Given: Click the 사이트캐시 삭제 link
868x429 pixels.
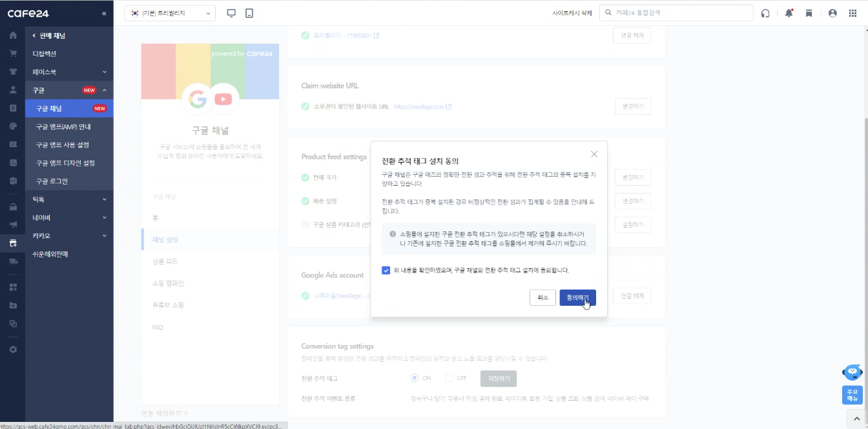Looking at the screenshot, I should click(572, 13).
